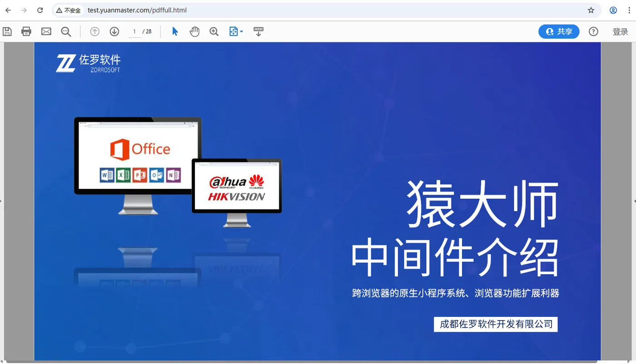Image resolution: width=636 pixels, height=364 pixels.
Task: Go to the previous page
Action: [x=94, y=31]
